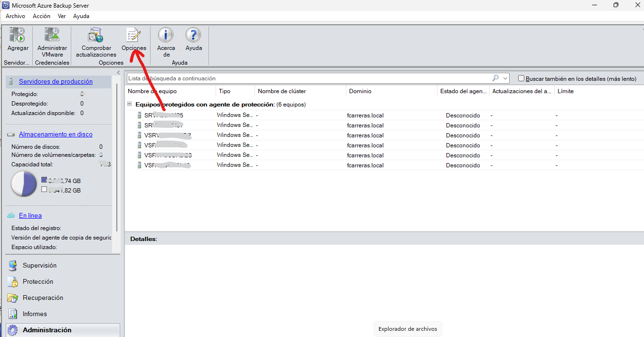The image size is (644, 337).
Task: Click the cloud icon beside En línea
Action: [11, 216]
